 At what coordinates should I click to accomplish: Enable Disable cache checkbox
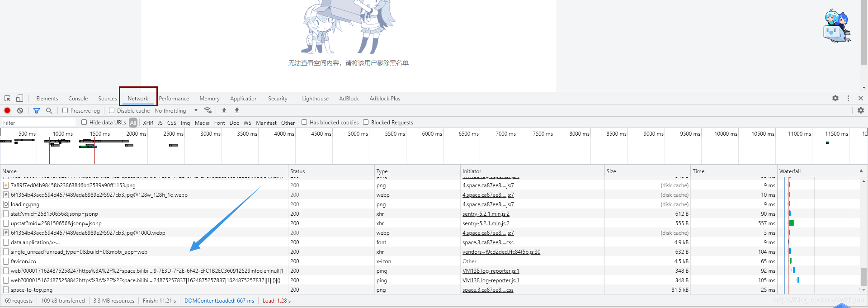coord(112,110)
